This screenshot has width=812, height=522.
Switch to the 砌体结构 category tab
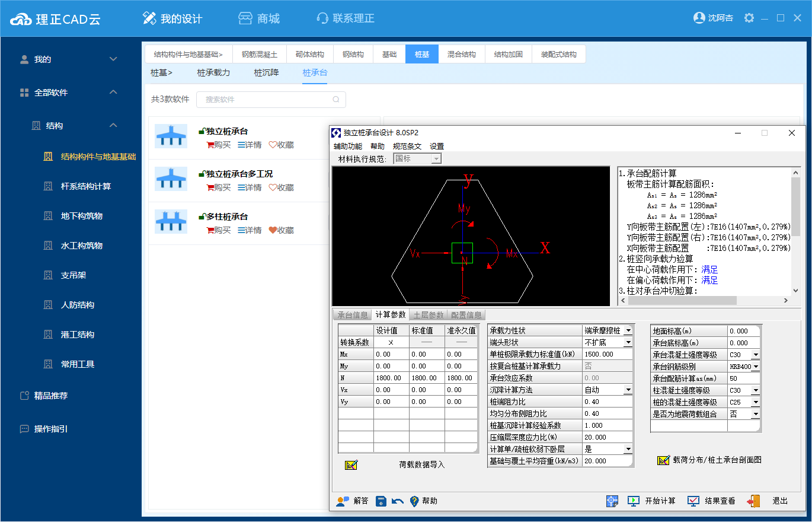tap(310, 54)
